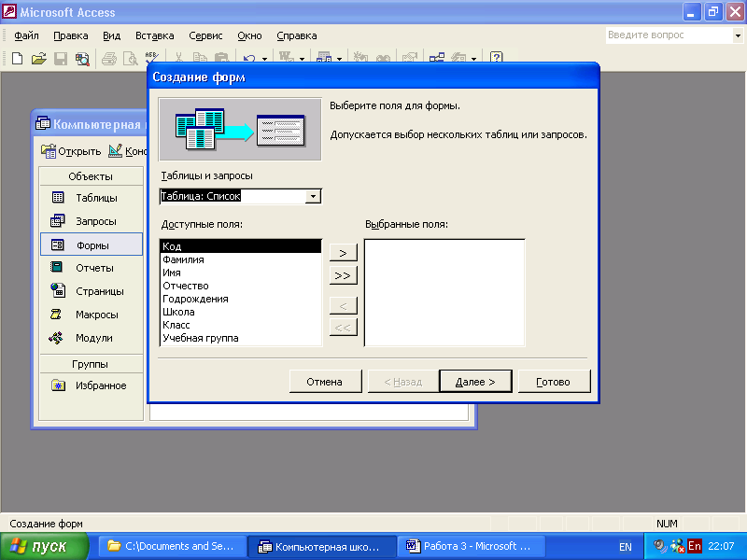Click the EN language indicator in taskbar
Viewport: 747px width, 560px height.
pyautogui.click(x=626, y=547)
